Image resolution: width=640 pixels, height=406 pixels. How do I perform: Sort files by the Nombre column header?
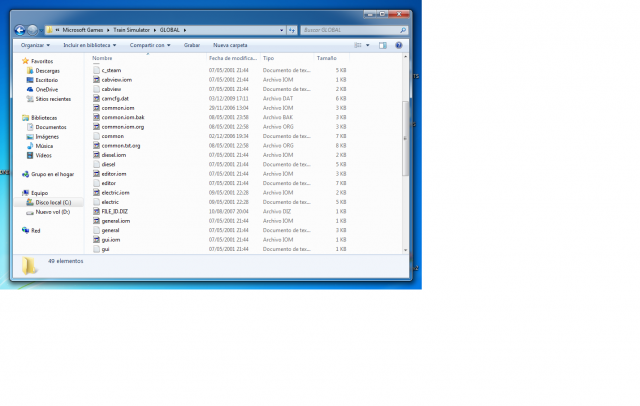coord(102,59)
